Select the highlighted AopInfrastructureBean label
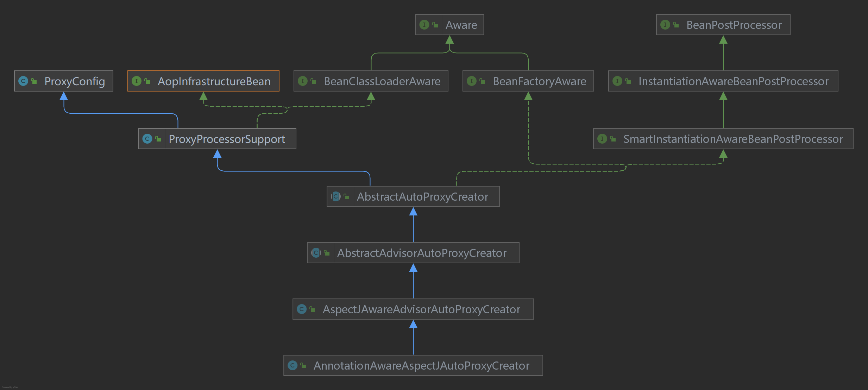Screen dimensions: 868x390 coord(214,81)
